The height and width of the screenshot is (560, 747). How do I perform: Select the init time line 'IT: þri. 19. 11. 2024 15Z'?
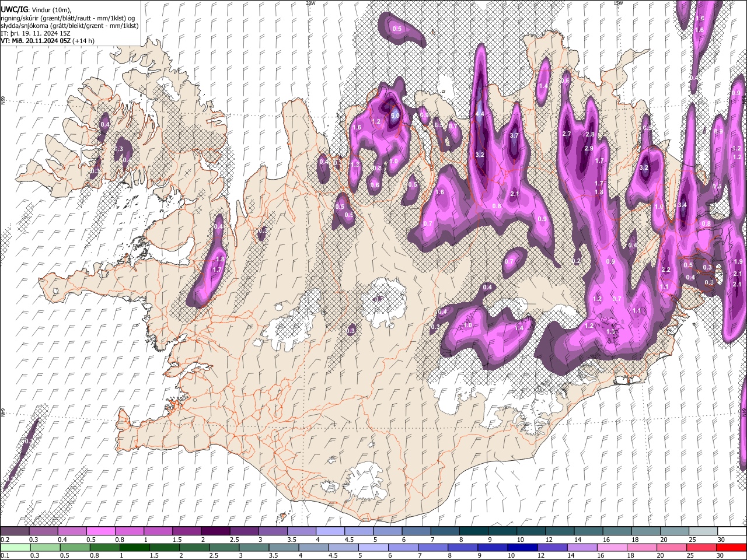(36, 33)
